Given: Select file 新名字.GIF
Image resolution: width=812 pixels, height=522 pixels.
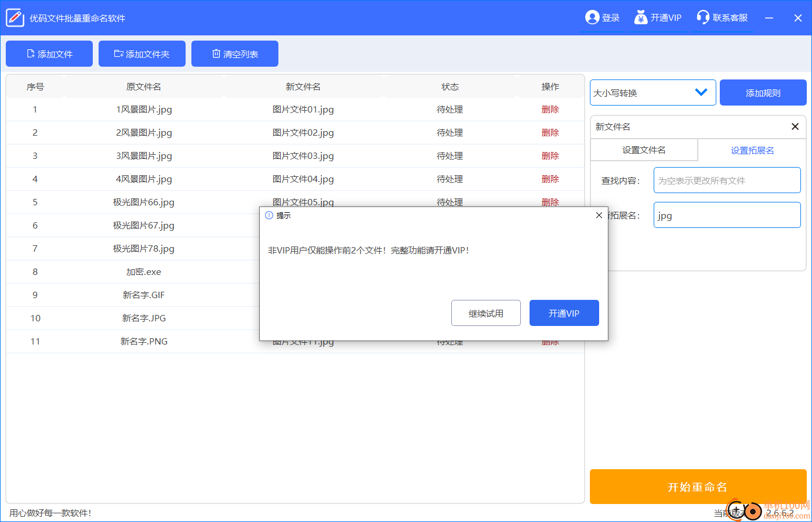Looking at the screenshot, I should point(144,295).
